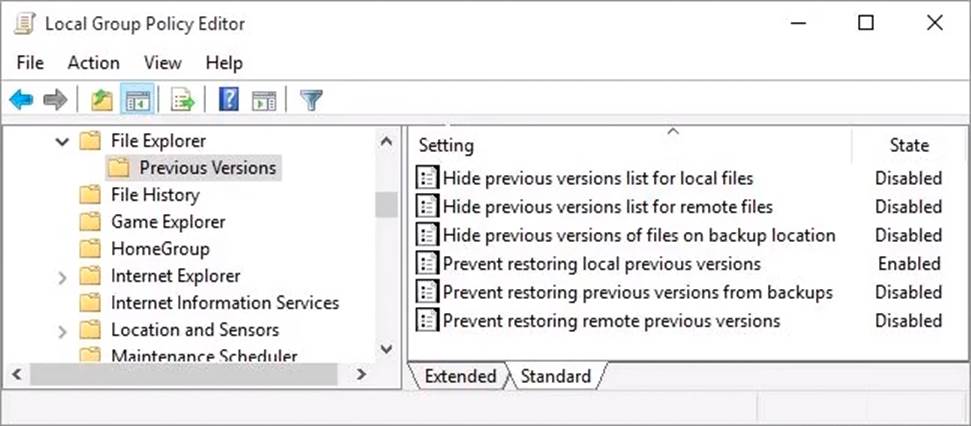Click the Export List toolbar icon
Viewport: 971px width, 426px height.
183,99
